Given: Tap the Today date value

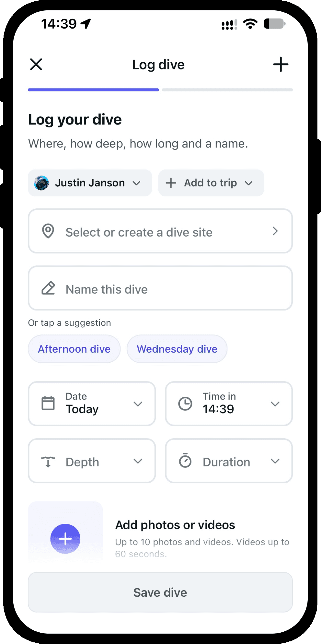Looking at the screenshot, I should tap(82, 409).
